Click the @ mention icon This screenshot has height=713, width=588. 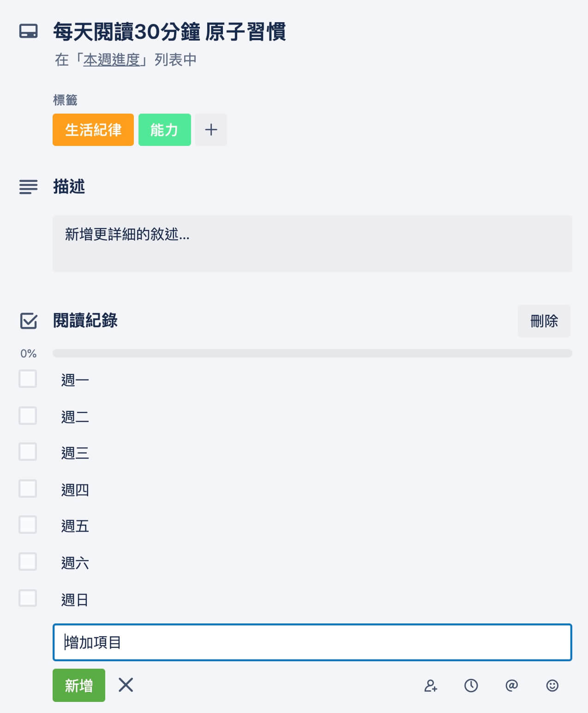click(511, 685)
